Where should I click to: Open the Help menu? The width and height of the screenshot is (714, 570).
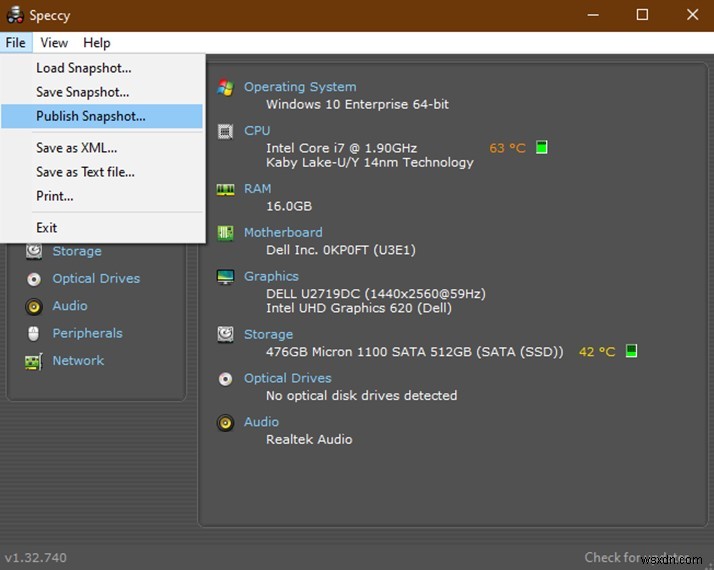(x=97, y=43)
